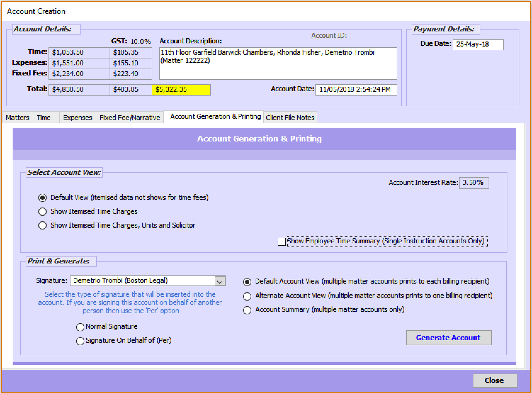Go to the Expenses tab
Viewport: 532px width, 393px height.
77,118
